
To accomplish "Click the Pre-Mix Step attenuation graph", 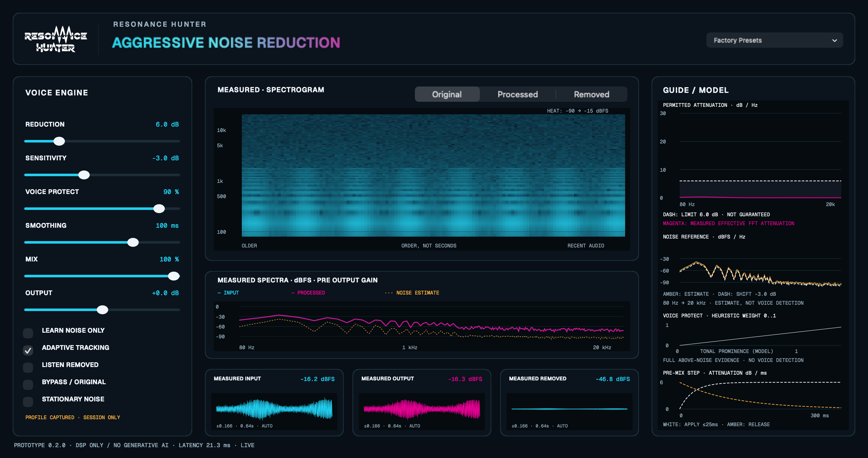I will 760,395.
